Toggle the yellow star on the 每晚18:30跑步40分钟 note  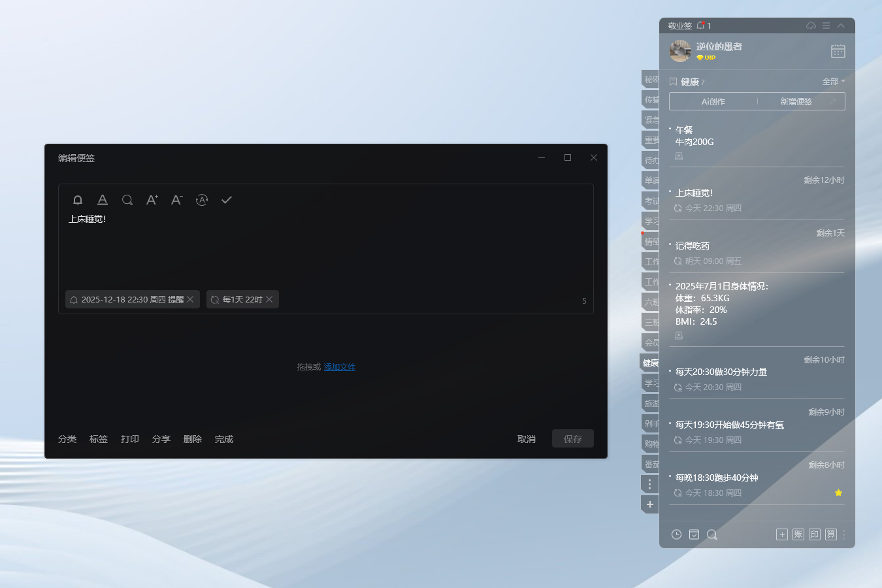pos(838,493)
